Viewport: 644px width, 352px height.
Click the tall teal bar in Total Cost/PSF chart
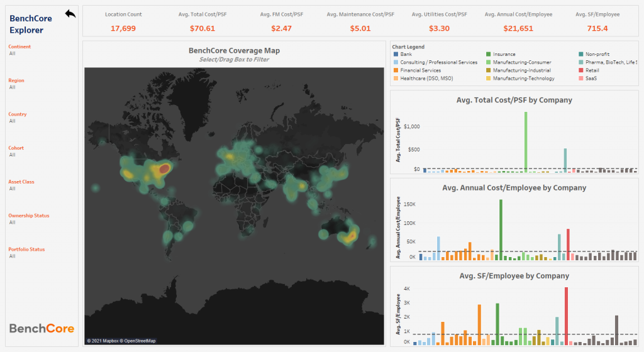[565, 160]
